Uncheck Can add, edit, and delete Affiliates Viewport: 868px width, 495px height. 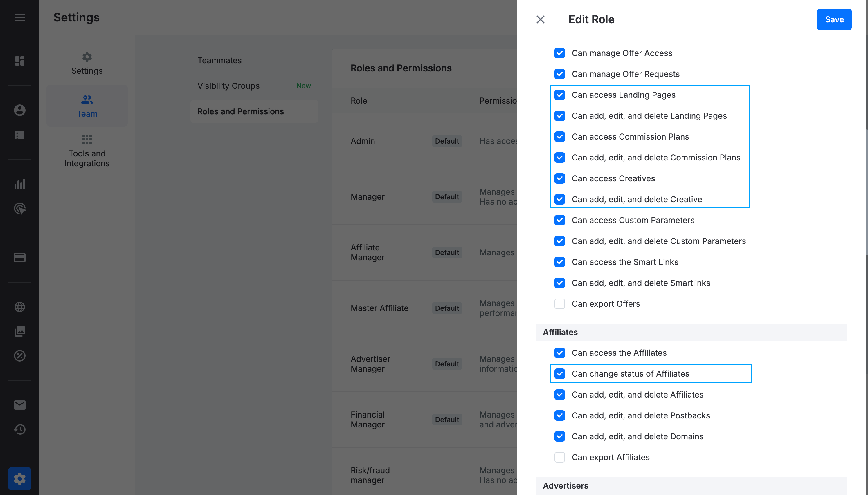[559, 395]
